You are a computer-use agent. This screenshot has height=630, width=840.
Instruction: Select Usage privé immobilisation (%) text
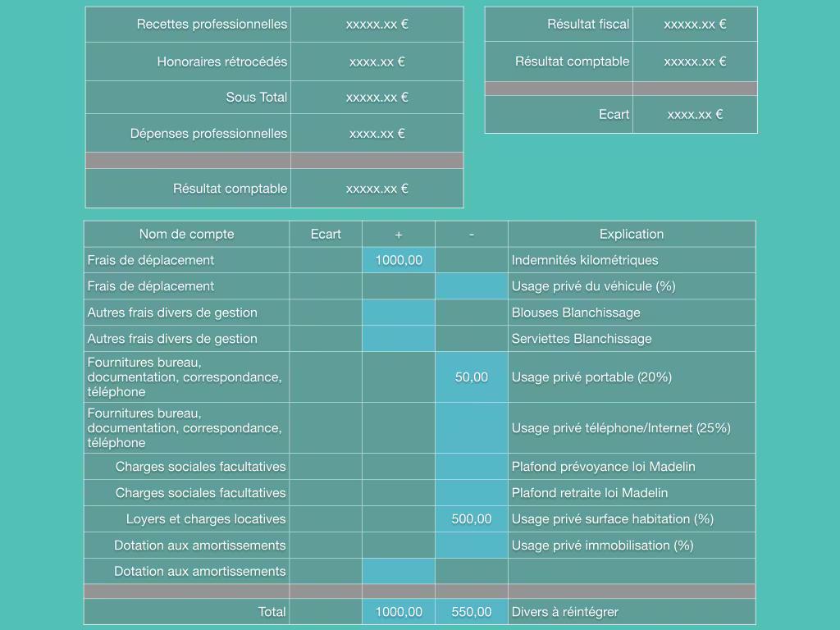coord(602,546)
